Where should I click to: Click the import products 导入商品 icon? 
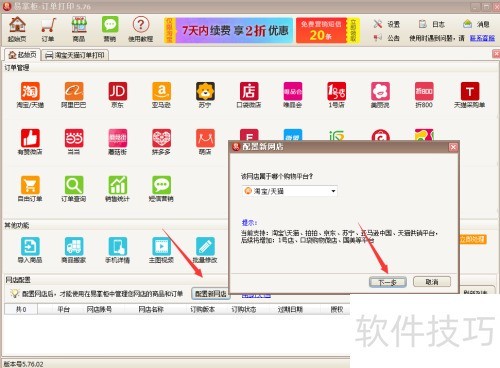30,250
